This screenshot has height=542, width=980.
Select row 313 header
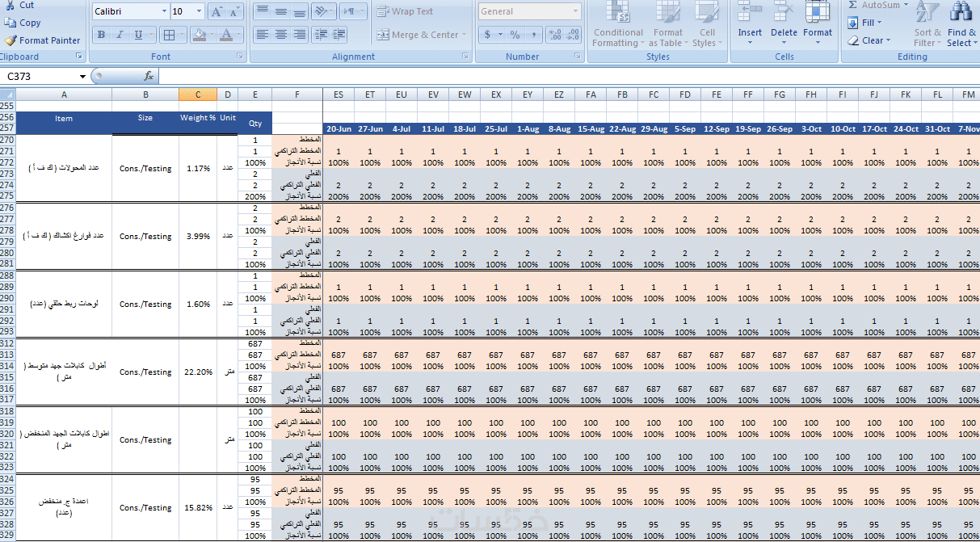[7, 355]
